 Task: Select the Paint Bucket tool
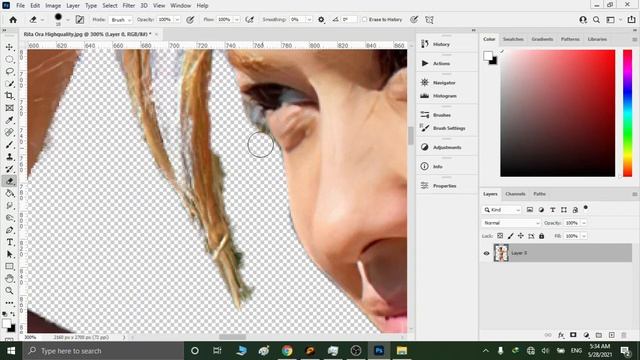click(x=9, y=193)
